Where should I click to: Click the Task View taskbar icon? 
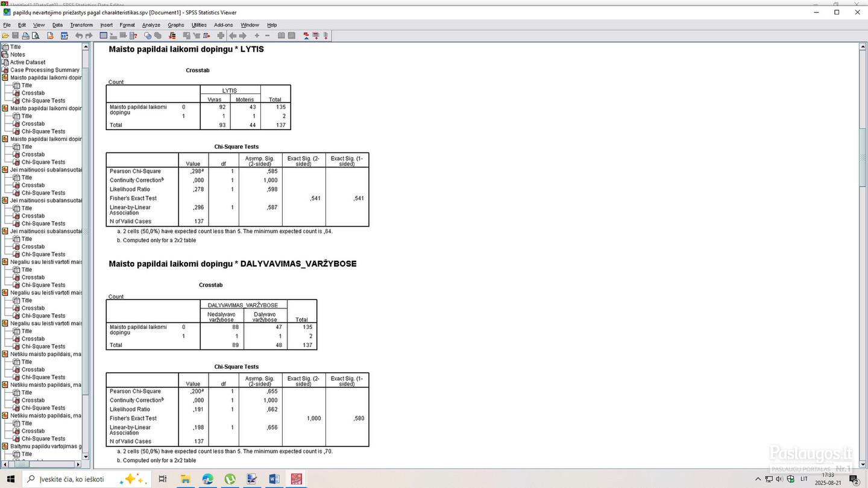(162, 479)
